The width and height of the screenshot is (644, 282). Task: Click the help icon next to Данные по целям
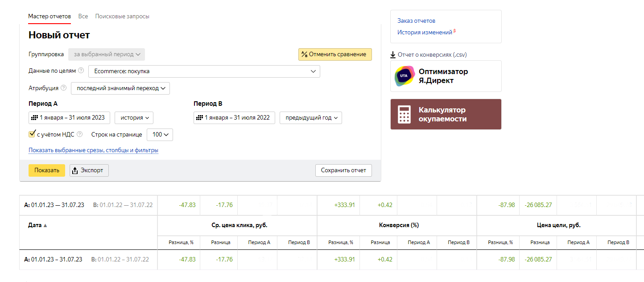(81, 70)
